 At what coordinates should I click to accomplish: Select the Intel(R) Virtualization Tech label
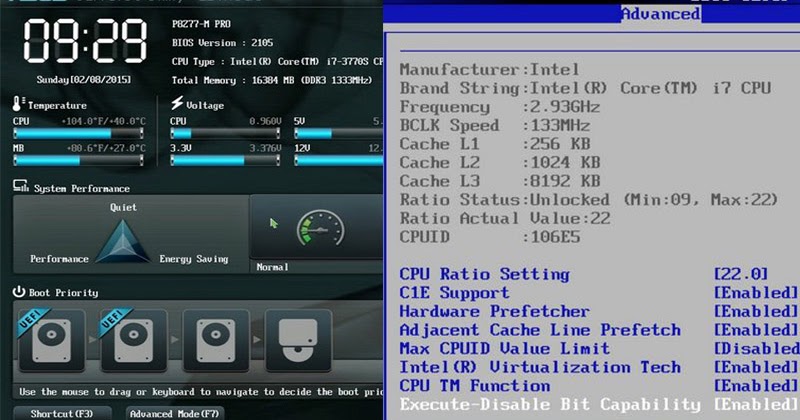[540, 367]
